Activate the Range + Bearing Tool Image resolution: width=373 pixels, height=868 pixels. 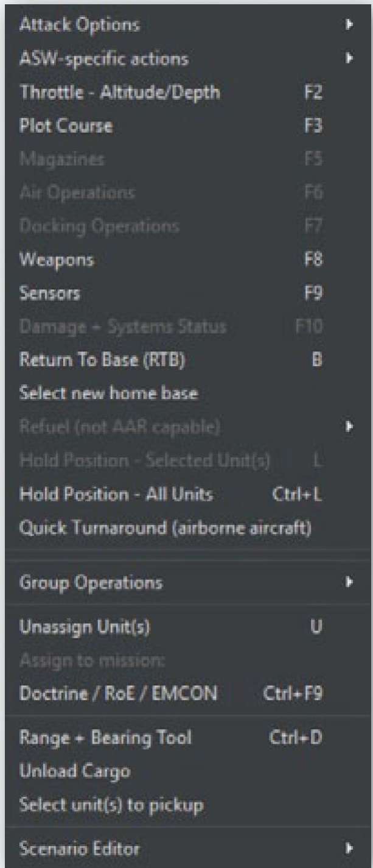pyautogui.click(x=105, y=738)
